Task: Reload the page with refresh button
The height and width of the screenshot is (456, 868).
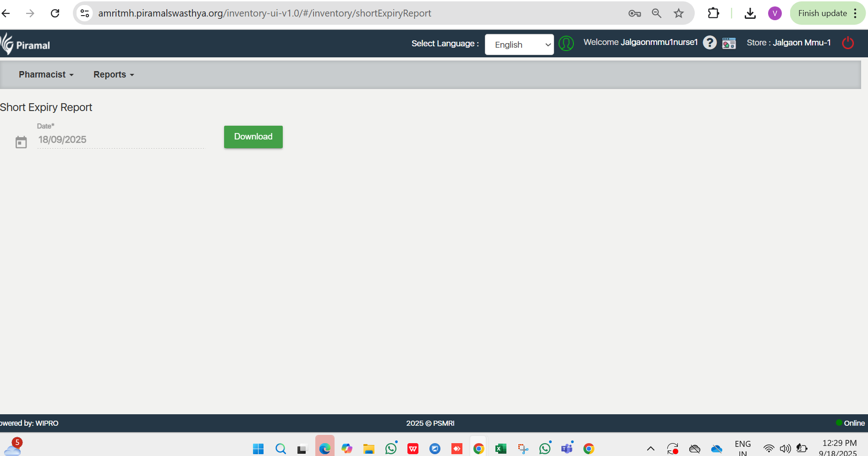Action: pyautogui.click(x=55, y=13)
